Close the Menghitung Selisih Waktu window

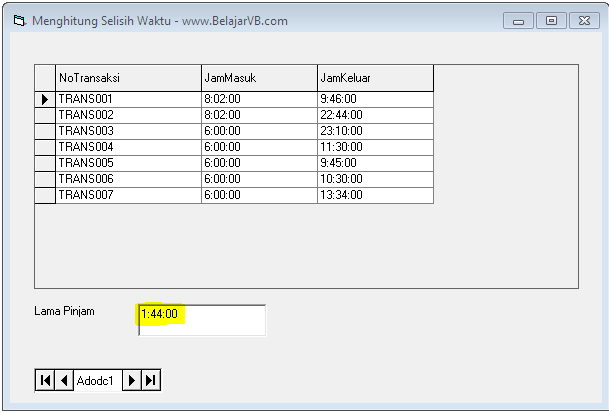click(584, 21)
